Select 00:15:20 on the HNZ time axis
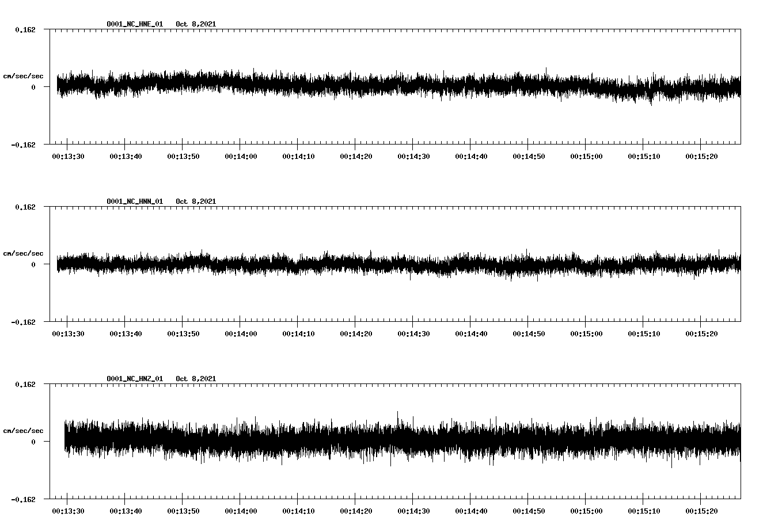This screenshot has height=532, width=782. point(701,511)
